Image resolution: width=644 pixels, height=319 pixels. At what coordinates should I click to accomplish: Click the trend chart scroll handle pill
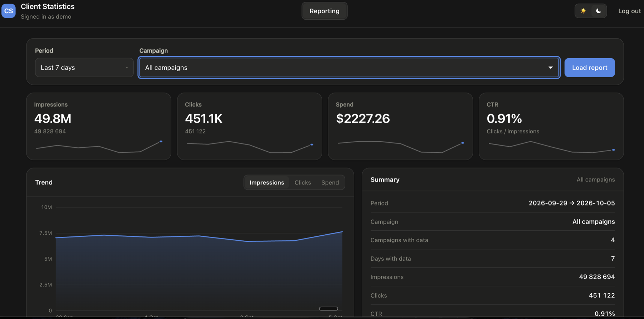(328, 308)
